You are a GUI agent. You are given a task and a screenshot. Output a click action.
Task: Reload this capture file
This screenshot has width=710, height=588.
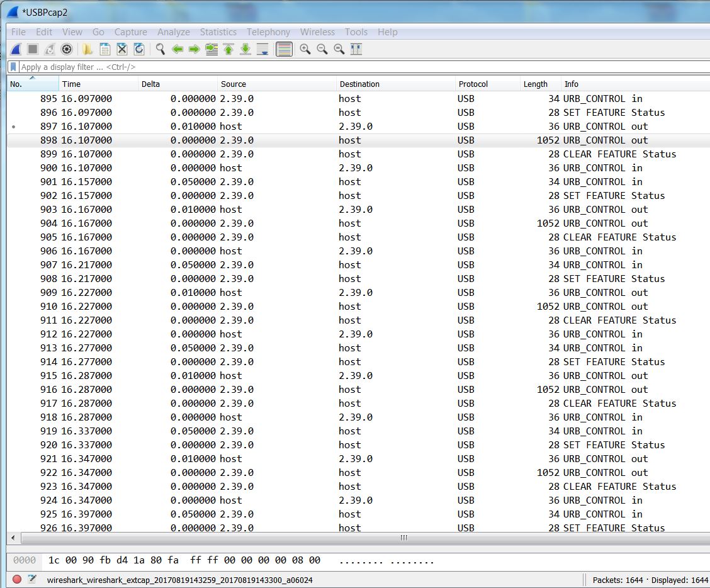[138, 49]
